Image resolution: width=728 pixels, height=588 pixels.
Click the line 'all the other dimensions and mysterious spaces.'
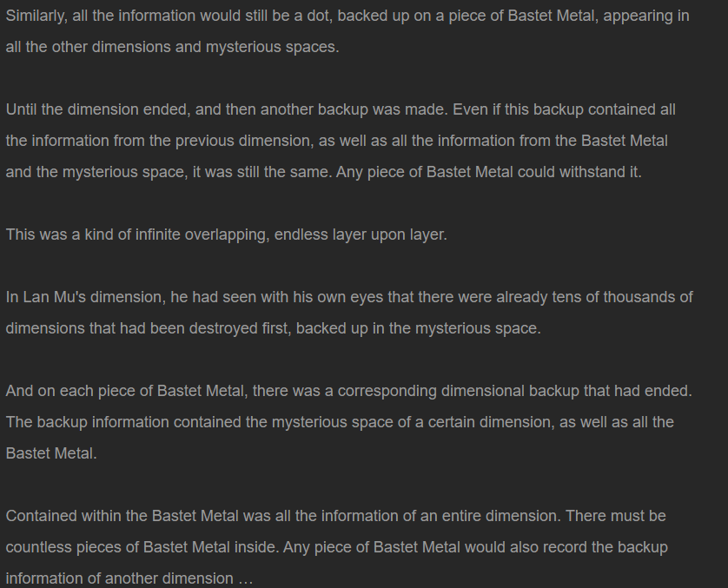[172, 47]
